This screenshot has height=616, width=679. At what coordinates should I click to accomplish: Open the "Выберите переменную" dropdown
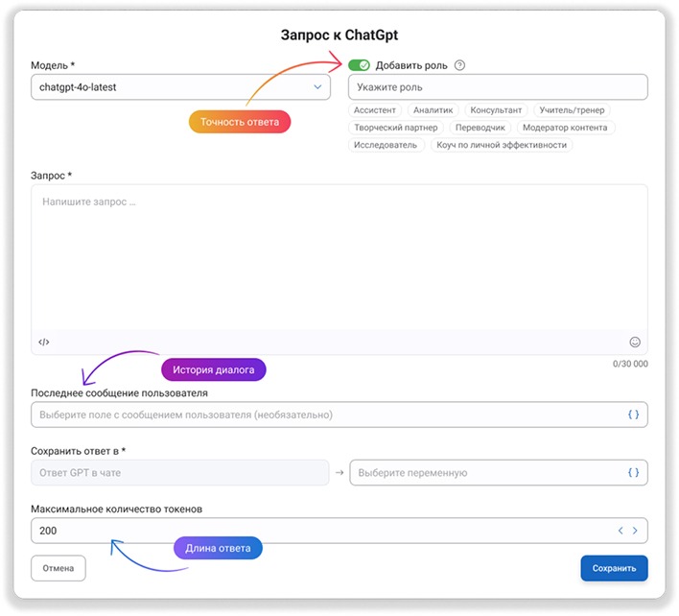489,472
